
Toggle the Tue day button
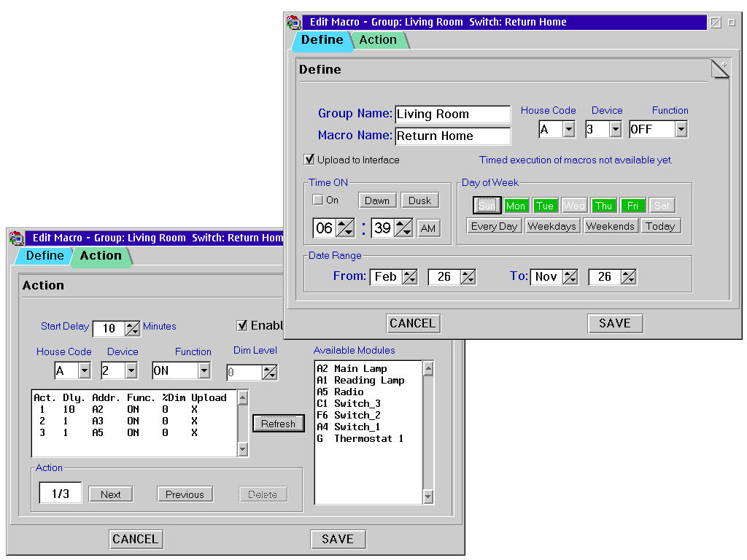pyautogui.click(x=544, y=206)
